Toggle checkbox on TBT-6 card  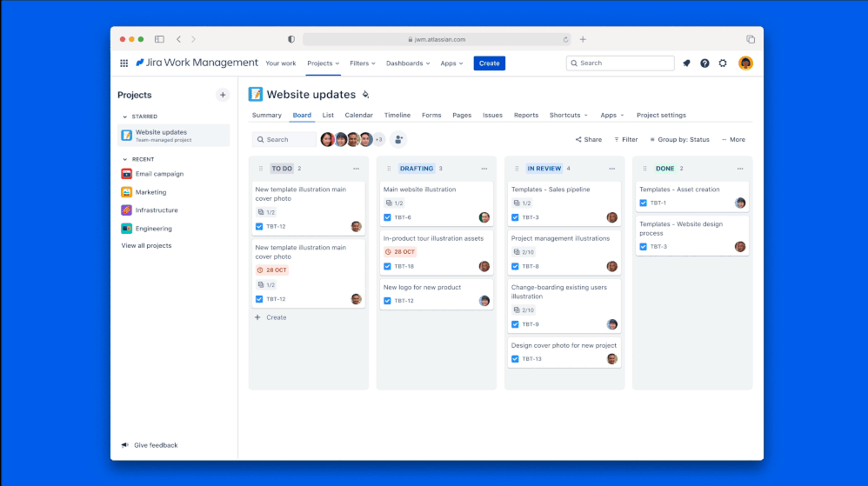[388, 217]
